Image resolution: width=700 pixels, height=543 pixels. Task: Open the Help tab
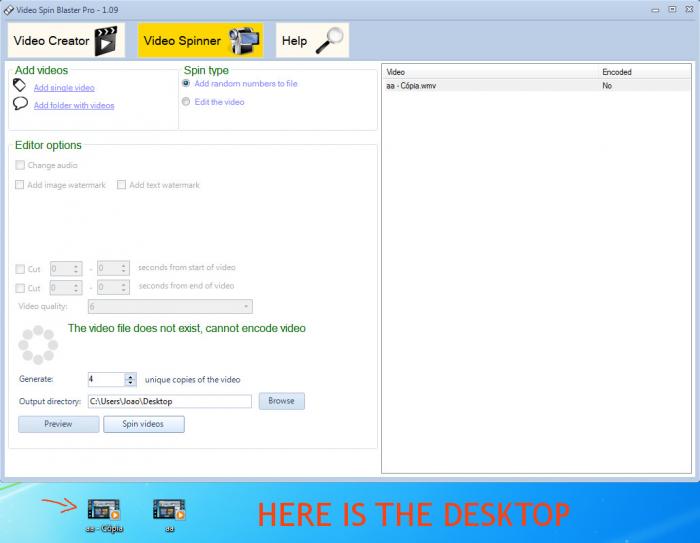312,41
